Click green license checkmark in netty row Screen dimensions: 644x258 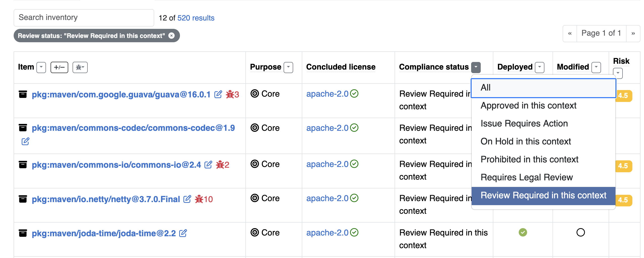pyautogui.click(x=354, y=198)
